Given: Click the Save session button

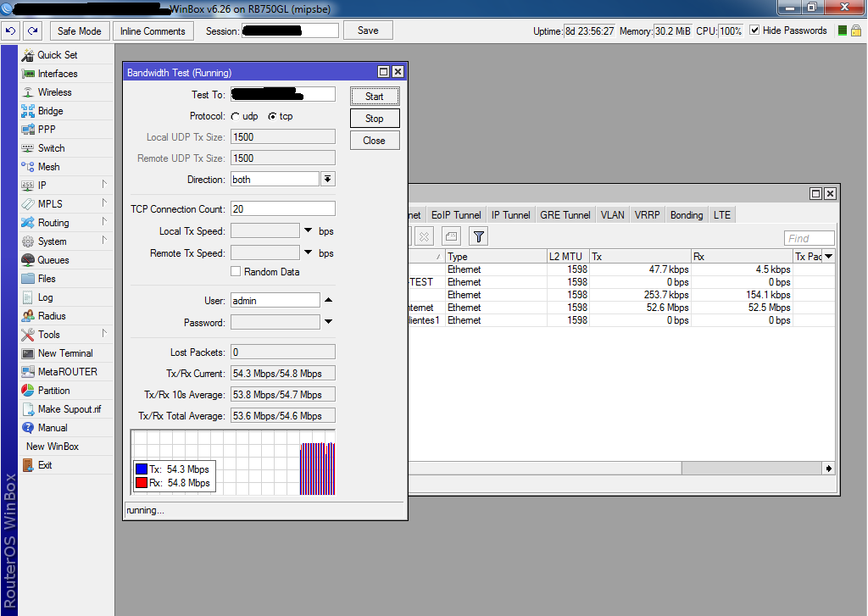Looking at the screenshot, I should click(x=368, y=31).
